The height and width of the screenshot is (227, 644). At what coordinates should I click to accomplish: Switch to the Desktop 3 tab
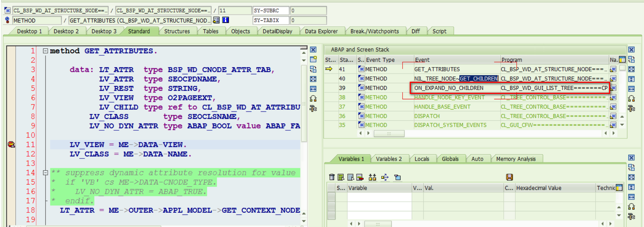(x=104, y=31)
